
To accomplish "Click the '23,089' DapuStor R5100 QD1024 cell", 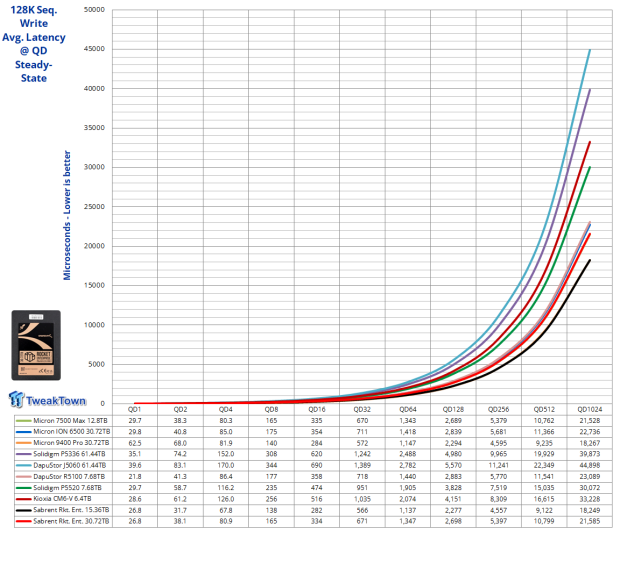I will coord(590,476).
